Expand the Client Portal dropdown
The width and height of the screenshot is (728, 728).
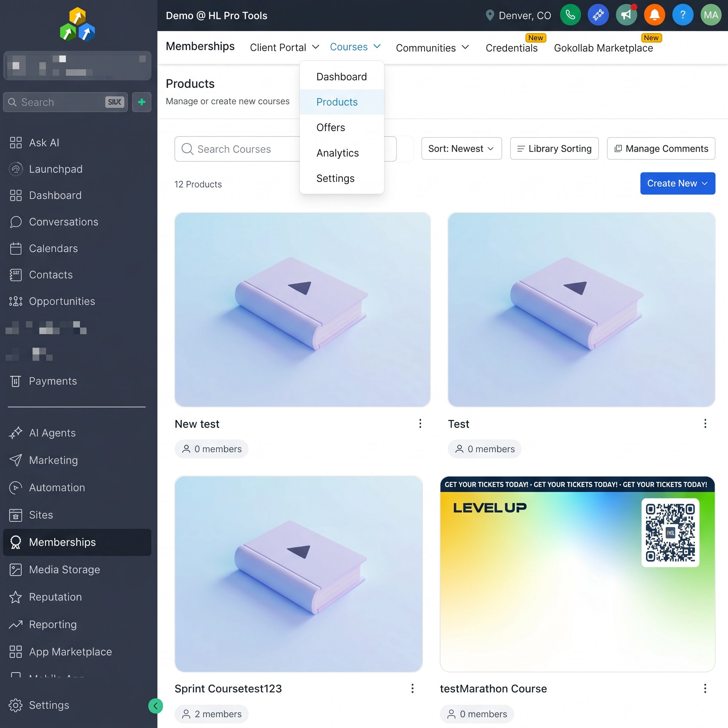pos(284,48)
